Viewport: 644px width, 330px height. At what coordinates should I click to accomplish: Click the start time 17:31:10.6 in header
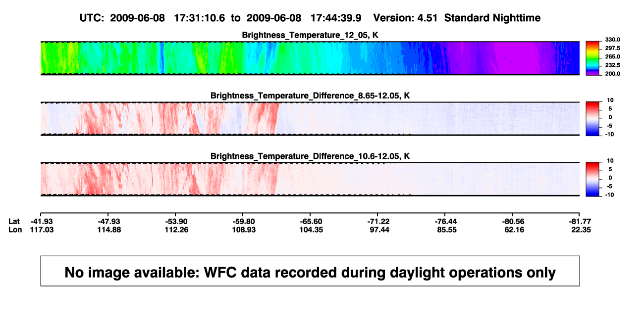click(200, 18)
